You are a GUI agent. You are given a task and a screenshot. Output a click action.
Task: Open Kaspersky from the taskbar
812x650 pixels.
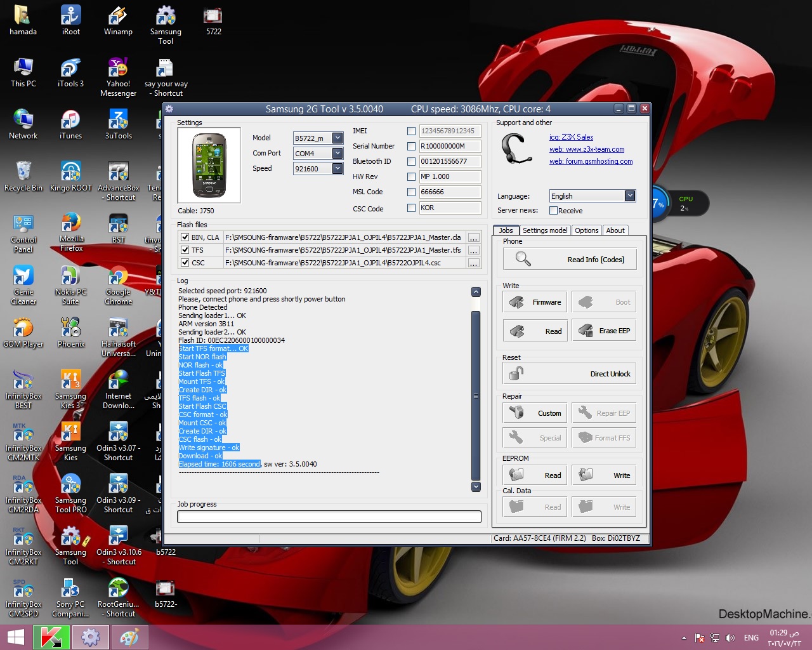[51, 637]
